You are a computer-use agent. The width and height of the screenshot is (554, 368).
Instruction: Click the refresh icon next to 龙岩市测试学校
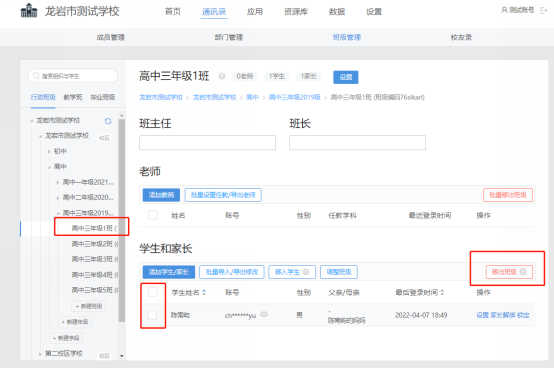point(108,121)
